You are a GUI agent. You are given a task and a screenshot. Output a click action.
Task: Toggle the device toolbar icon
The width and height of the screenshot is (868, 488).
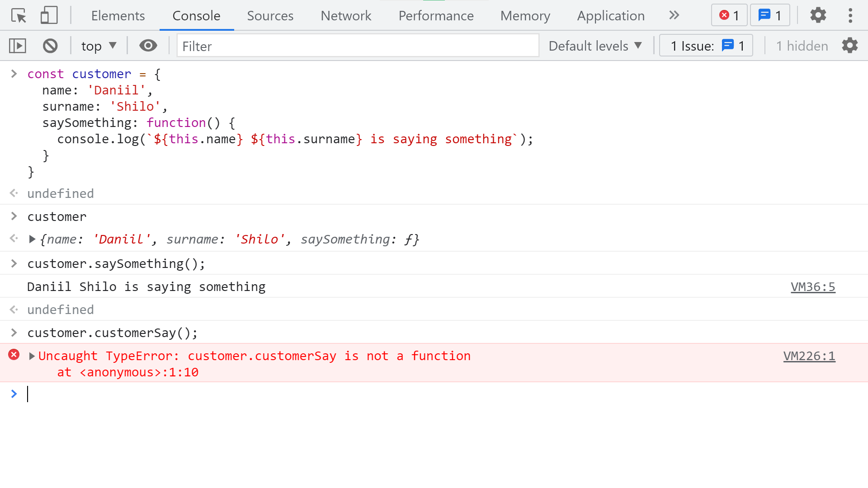click(x=49, y=16)
